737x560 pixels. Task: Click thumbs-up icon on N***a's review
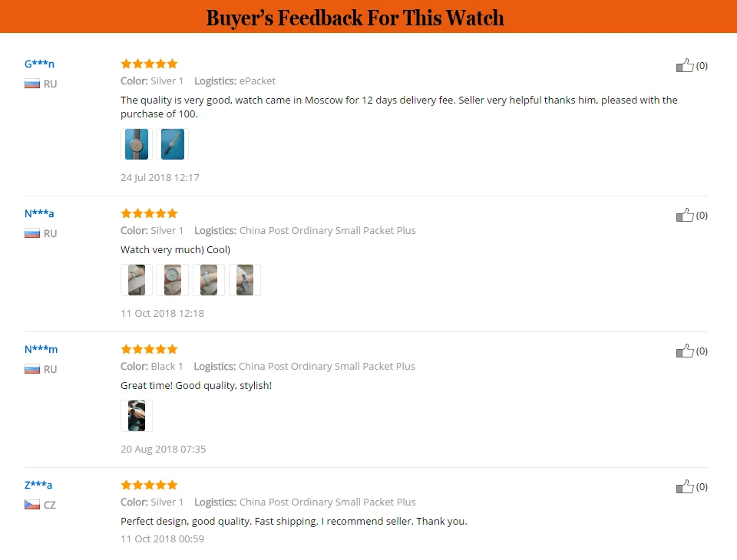point(685,215)
